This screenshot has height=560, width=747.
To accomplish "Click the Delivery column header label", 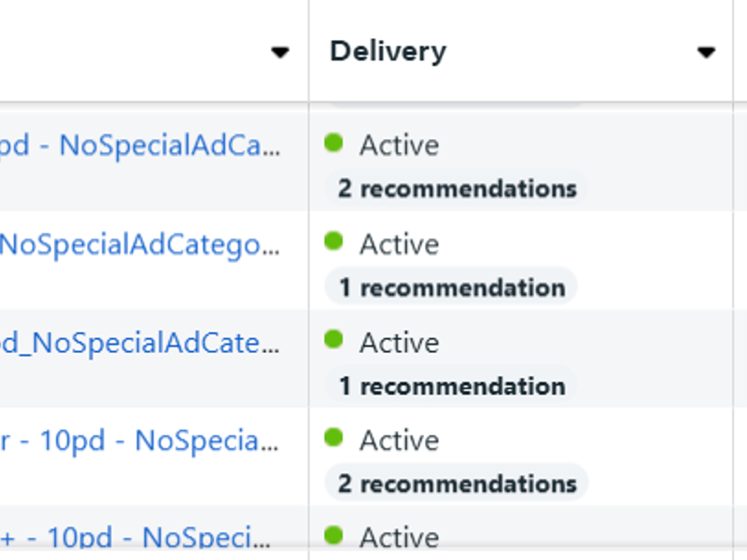I will pos(388,51).
